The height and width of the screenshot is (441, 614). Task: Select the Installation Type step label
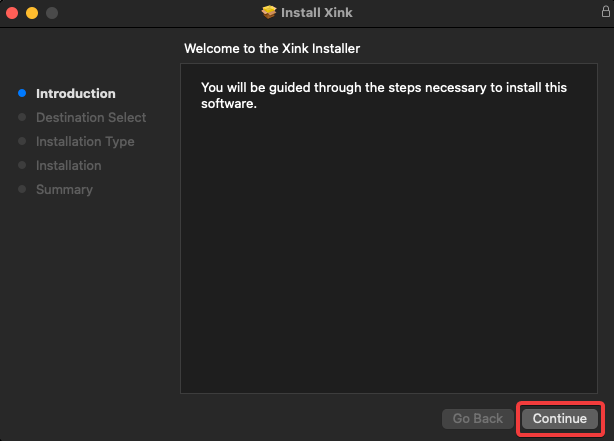(85, 142)
